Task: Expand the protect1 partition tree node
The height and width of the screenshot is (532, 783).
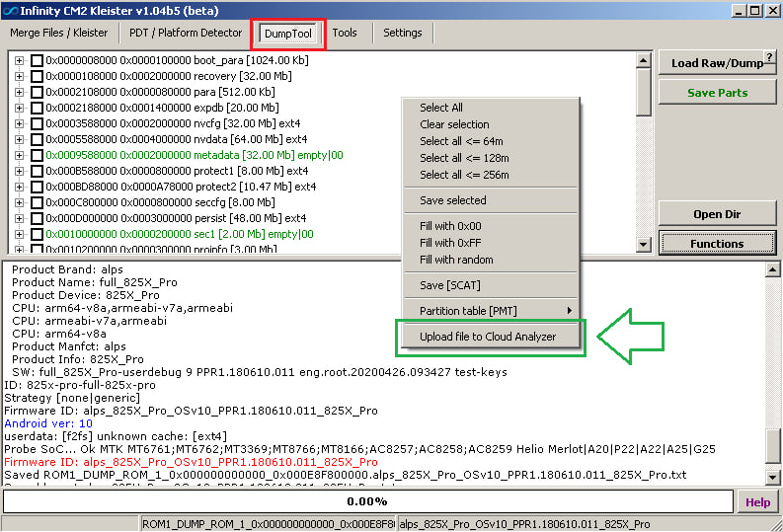Action: (19, 171)
